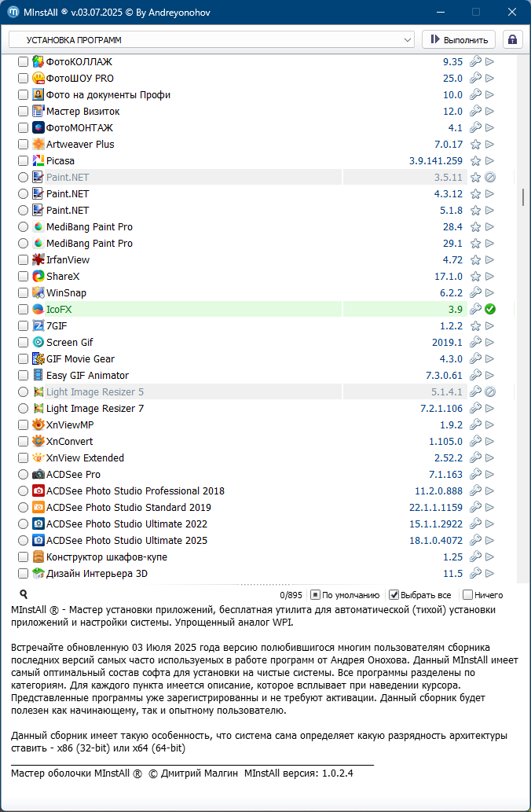The image size is (531, 812).
Task: Click the drag-handle dots below program list
Action: tap(265, 583)
